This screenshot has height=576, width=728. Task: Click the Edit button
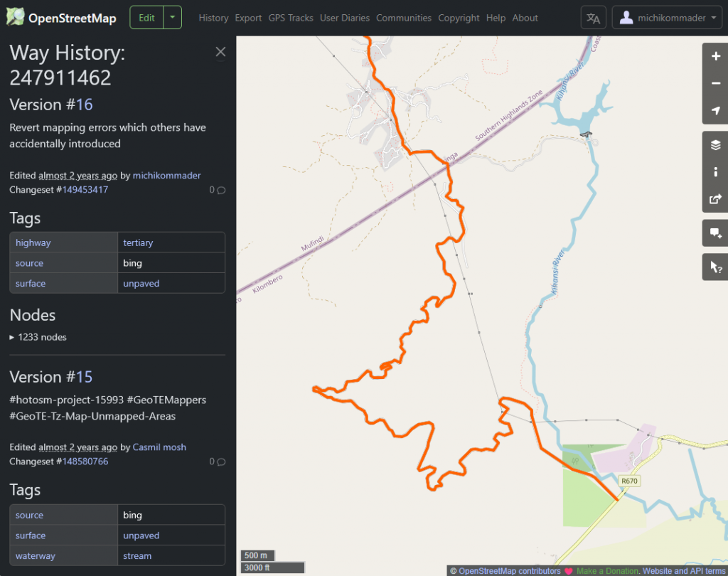146,18
